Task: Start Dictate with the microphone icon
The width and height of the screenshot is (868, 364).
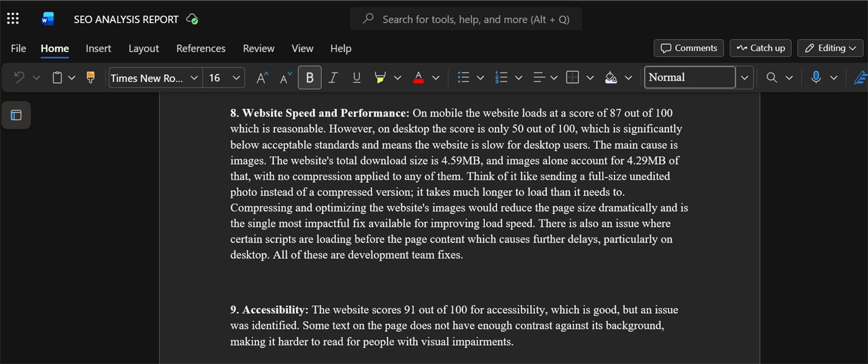Action: click(x=816, y=78)
